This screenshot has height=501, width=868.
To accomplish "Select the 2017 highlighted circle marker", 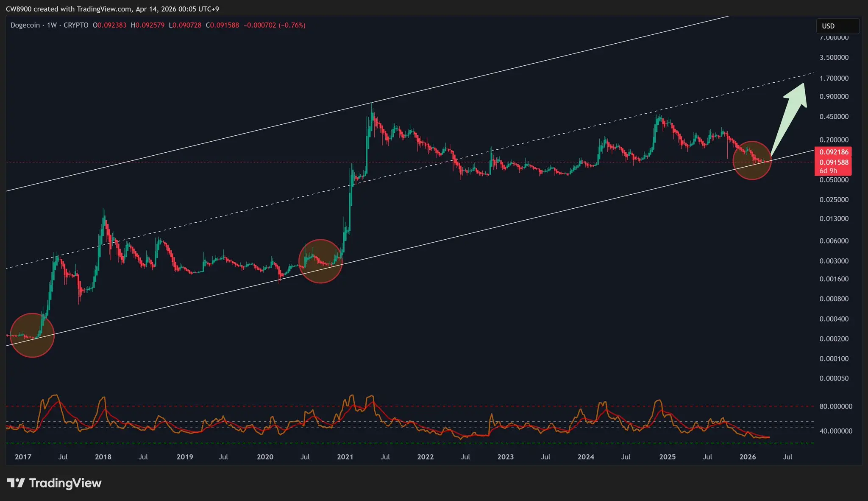I will tap(32, 335).
